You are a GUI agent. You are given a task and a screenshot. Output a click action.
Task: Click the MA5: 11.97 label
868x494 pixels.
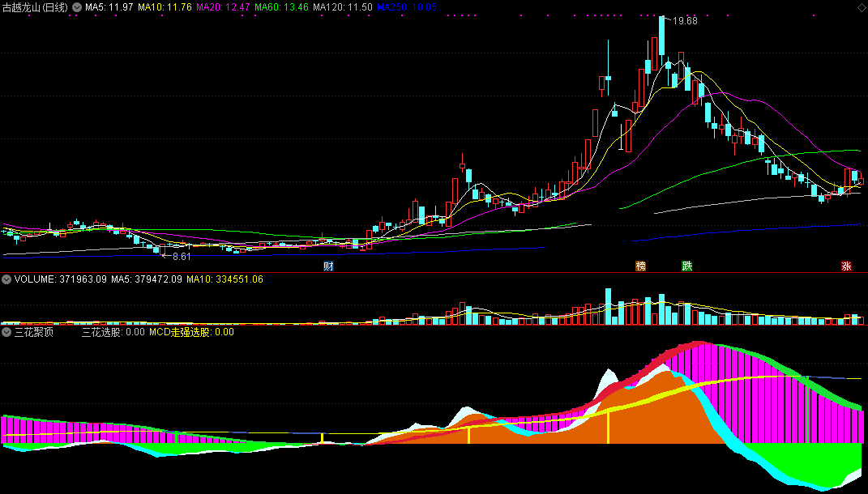pos(109,7)
